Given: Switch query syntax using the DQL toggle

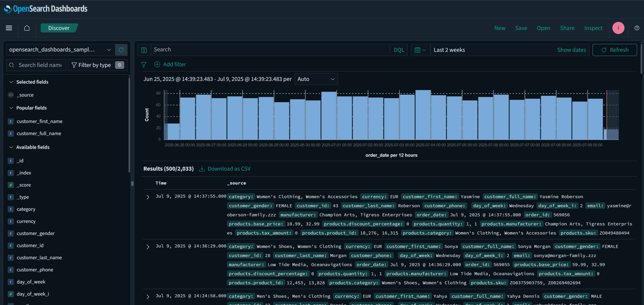Looking at the screenshot, I should pyautogui.click(x=399, y=50).
